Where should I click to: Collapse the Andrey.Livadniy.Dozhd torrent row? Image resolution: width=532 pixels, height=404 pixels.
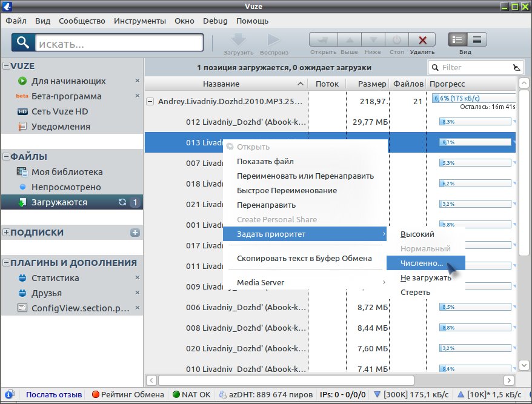pos(150,101)
